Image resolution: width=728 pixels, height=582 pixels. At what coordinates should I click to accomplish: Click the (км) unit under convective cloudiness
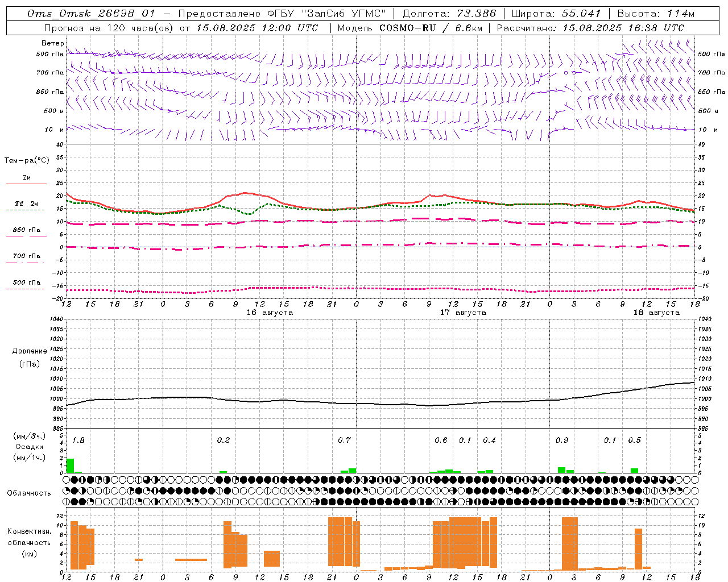pos(30,554)
